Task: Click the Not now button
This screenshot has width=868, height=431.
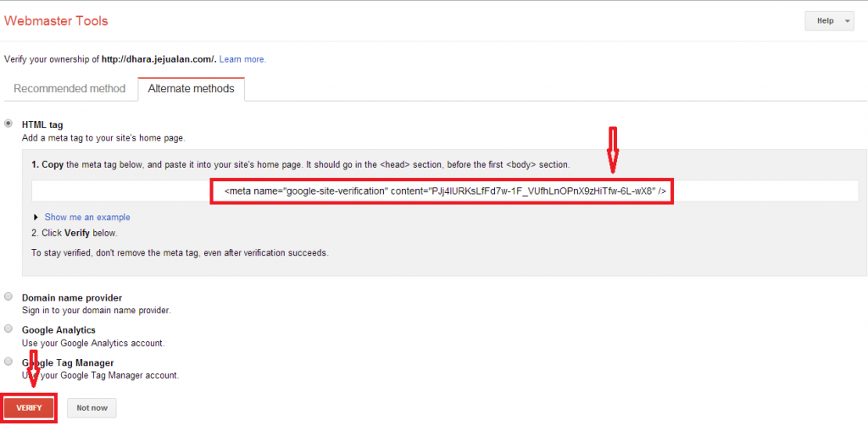Action: coord(92,408)
